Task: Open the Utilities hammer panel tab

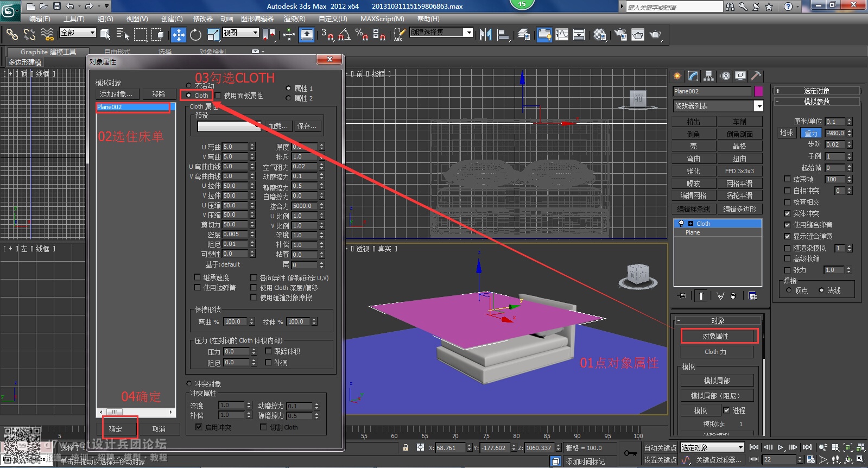Action: click(x=756, y=76)
